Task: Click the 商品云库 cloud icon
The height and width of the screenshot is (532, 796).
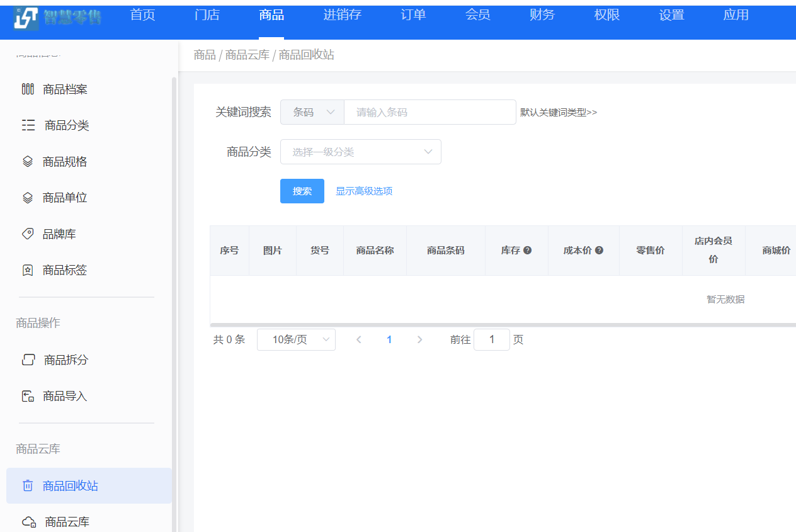Action: click(28, 522)
